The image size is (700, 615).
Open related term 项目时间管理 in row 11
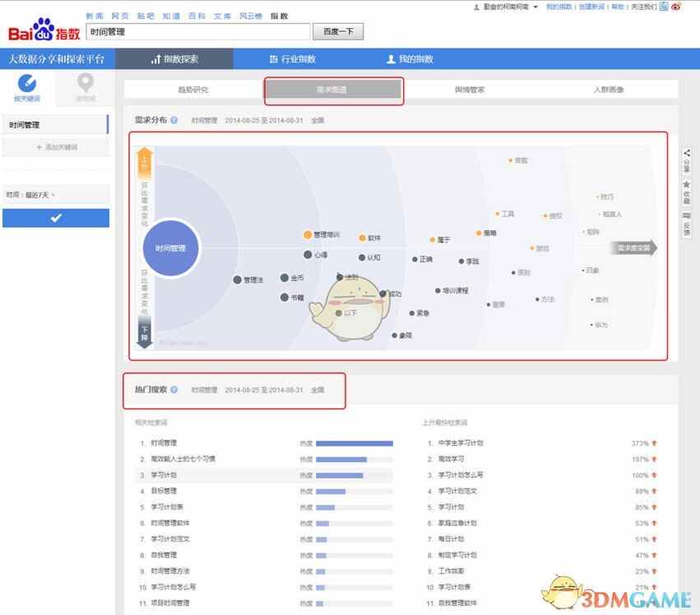170,603
